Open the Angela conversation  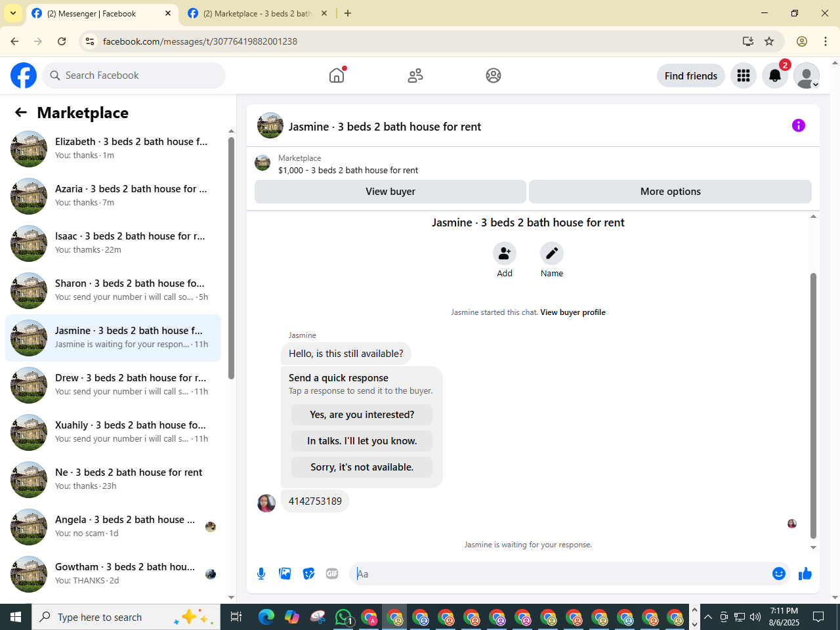[113, 527]
